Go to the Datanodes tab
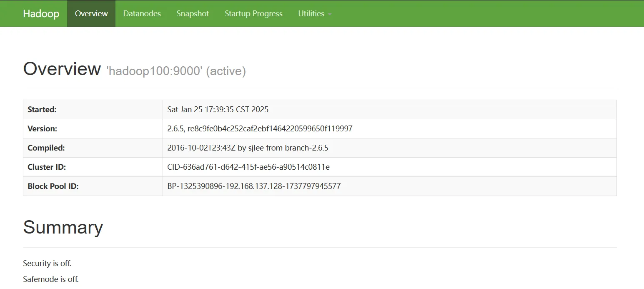This screenshot has width=644, height=289. point(142,13)
